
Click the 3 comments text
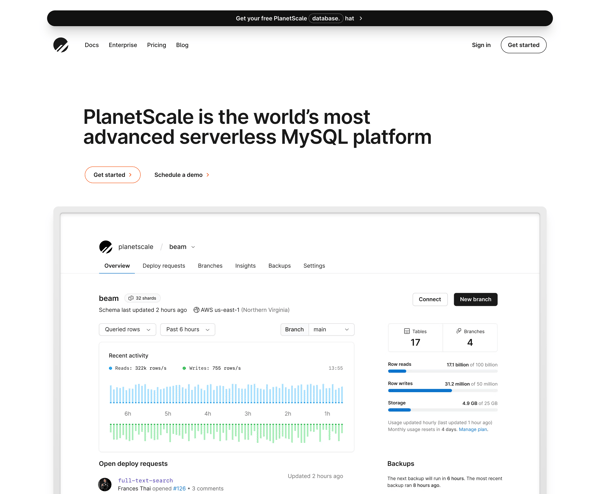point(208,489)
